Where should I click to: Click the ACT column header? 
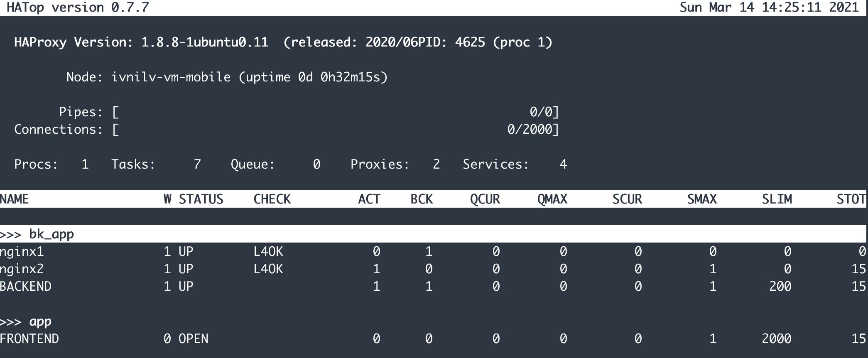[x=369, y=199]
